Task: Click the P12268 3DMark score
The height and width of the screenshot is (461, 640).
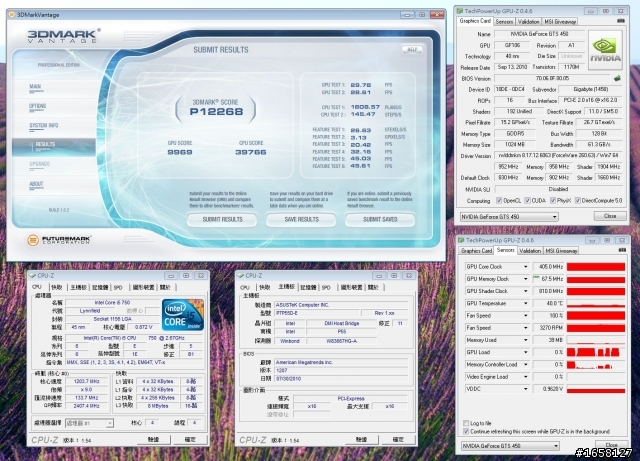Action: pos(216,111)
